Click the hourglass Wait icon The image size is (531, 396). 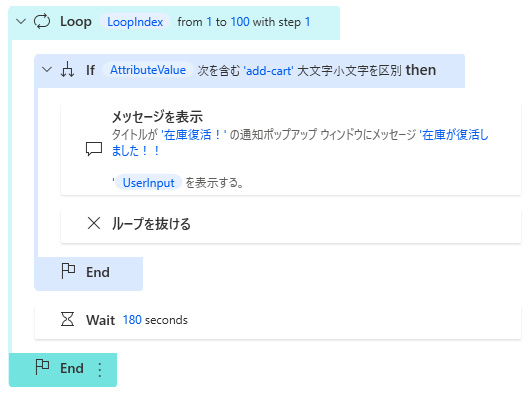coord(67,319)
